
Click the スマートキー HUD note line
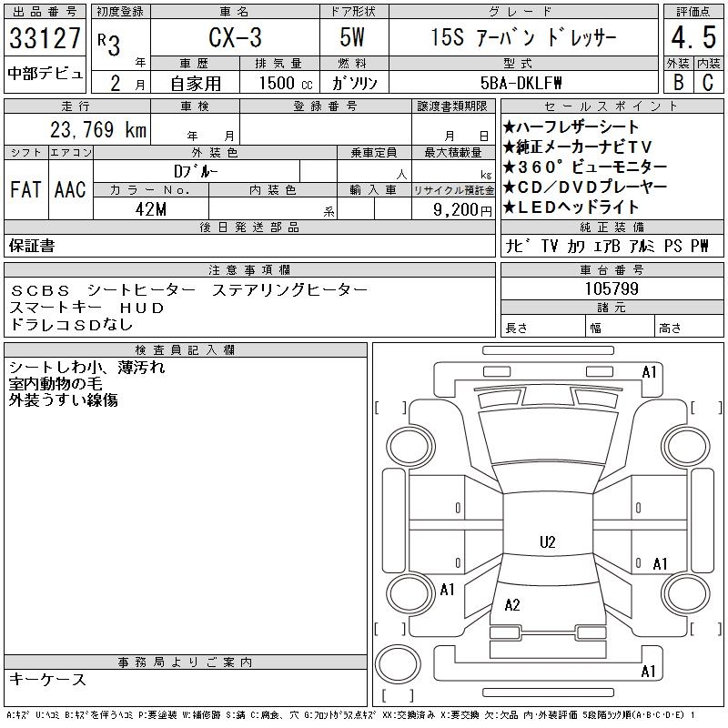tap(86, 308)
